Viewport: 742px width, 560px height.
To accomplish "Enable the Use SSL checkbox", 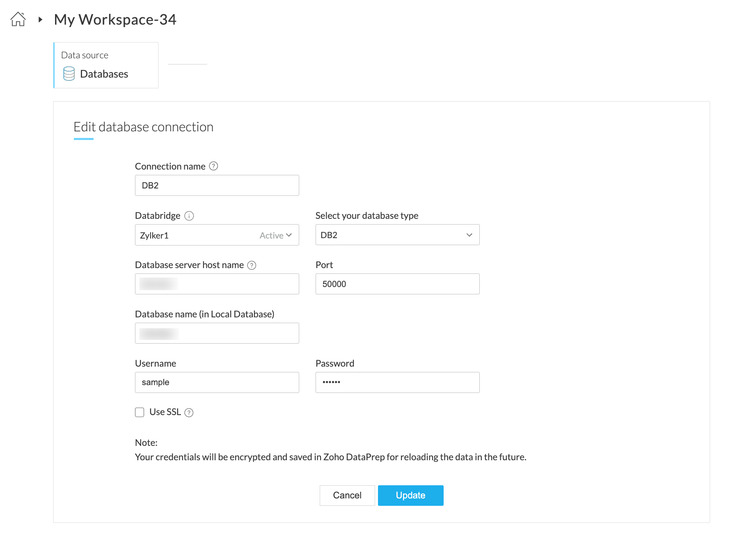I will [140, 412].
